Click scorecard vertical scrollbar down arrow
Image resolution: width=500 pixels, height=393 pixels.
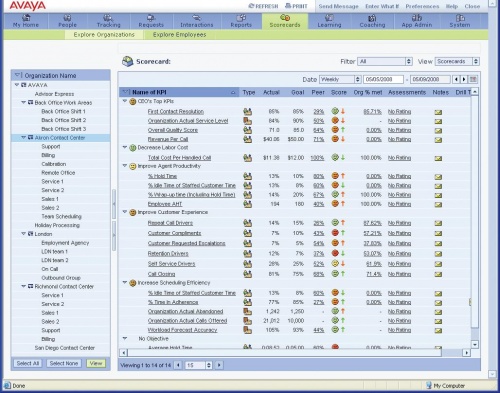(475, 344)
